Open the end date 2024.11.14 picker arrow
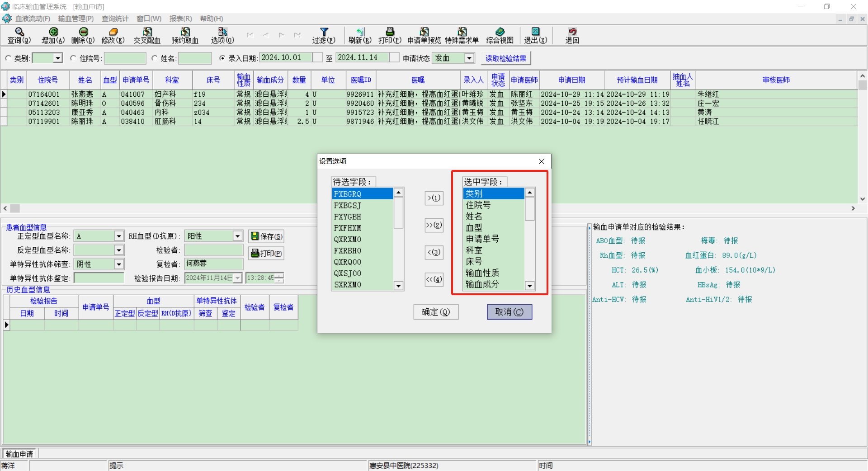The height and width of the screenshot is (471, 868). [394, 58]
